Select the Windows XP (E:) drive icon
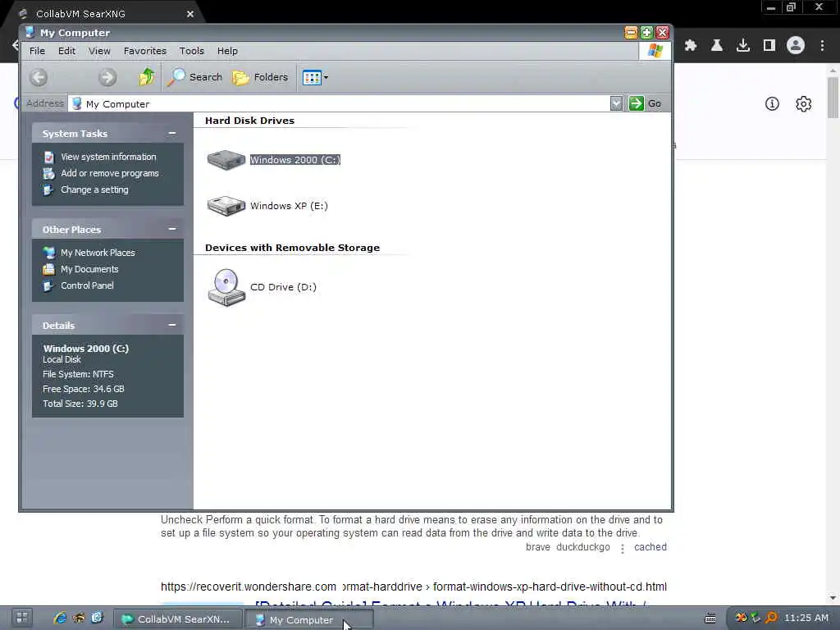This screenshot has height=630, width=840. click(x=226, y=206)
